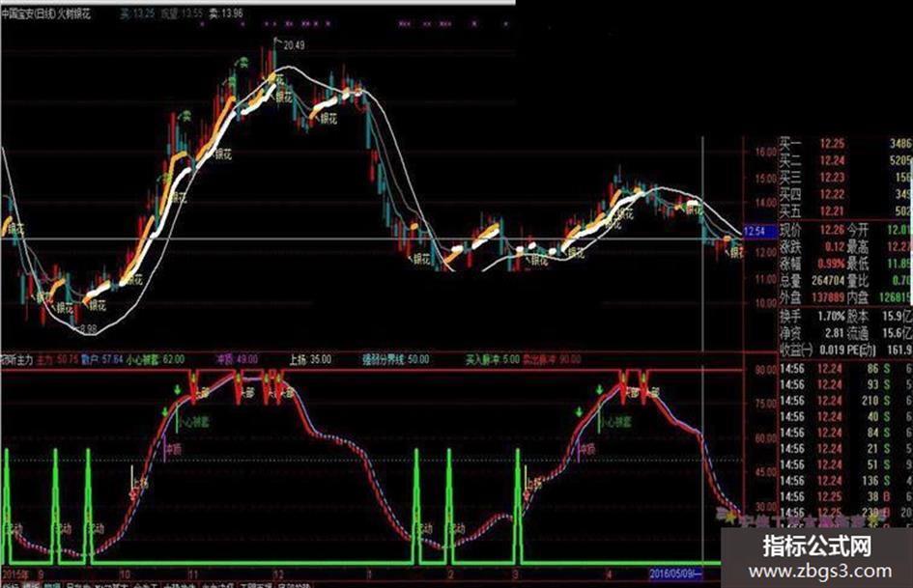Click the PE(动) 161.9 value
Viewport: 913px width, 588px height.
(x=899, y=350)
